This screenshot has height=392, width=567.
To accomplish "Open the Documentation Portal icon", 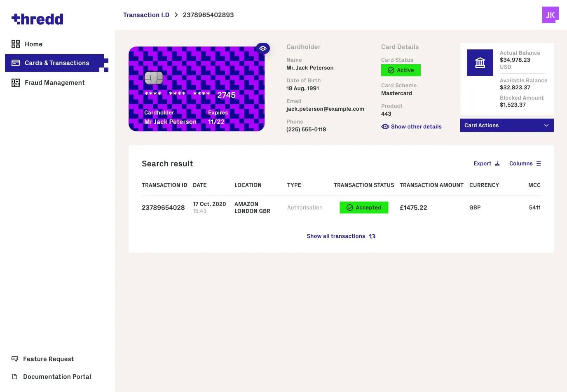I will click(15, 376).
